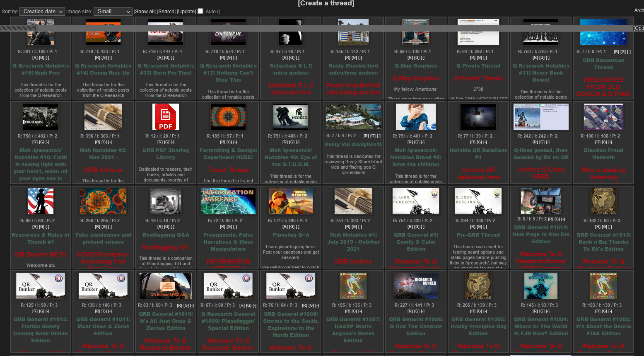Click the [-] link under QRB General #1005 stats

[x=485, y=311]
